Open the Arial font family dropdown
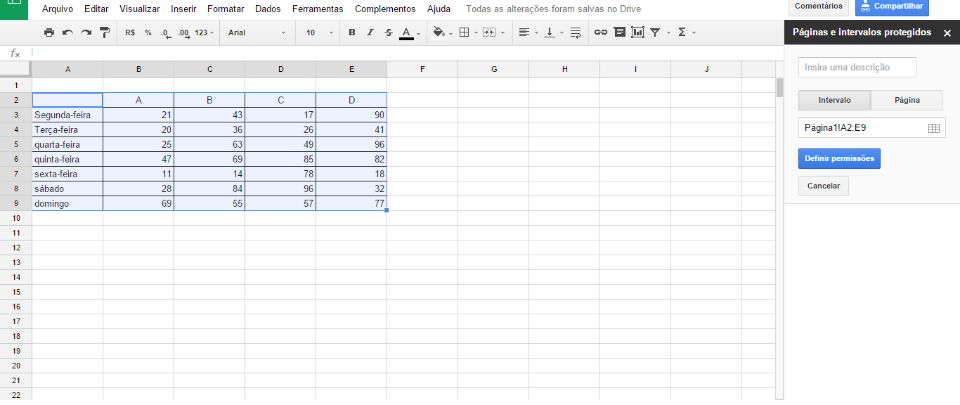Viewport: 960px width, 405px height. 256,33
